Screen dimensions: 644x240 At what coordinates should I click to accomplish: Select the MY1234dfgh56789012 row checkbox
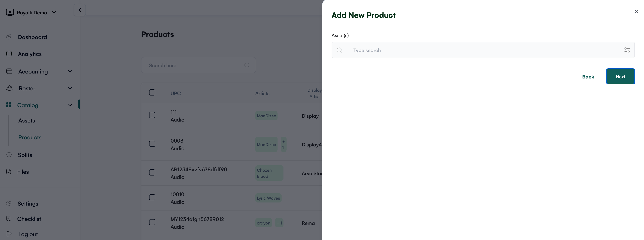(152, 222)
